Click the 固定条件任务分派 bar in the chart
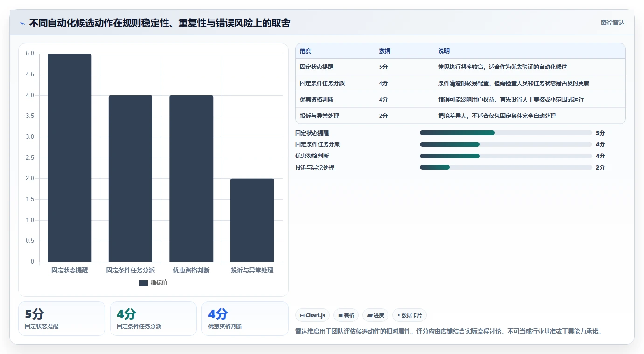 coord(131,178)
